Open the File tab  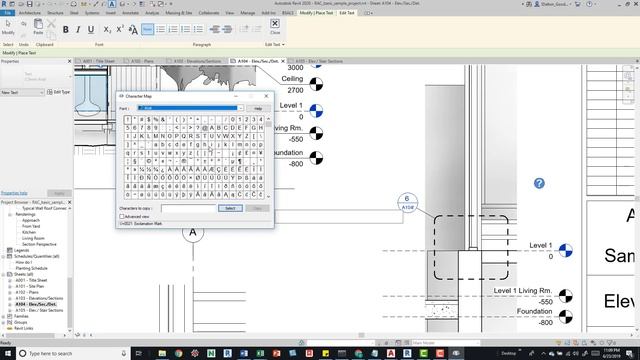[8, 13]
